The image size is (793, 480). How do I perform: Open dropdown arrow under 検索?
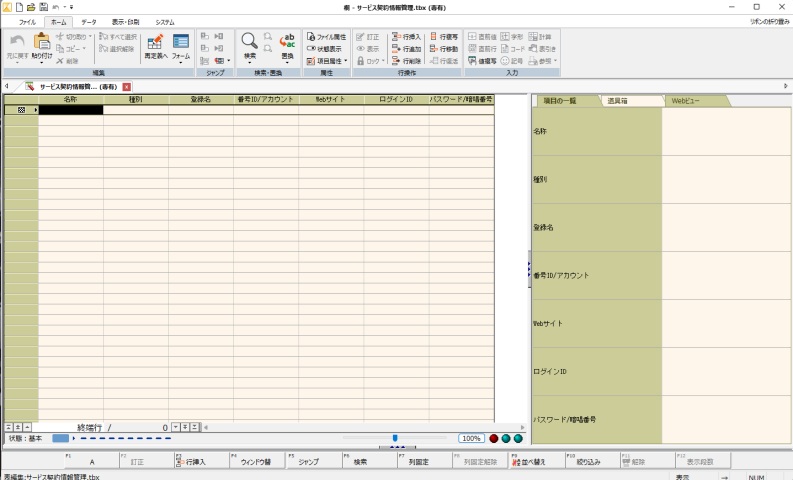249,63
